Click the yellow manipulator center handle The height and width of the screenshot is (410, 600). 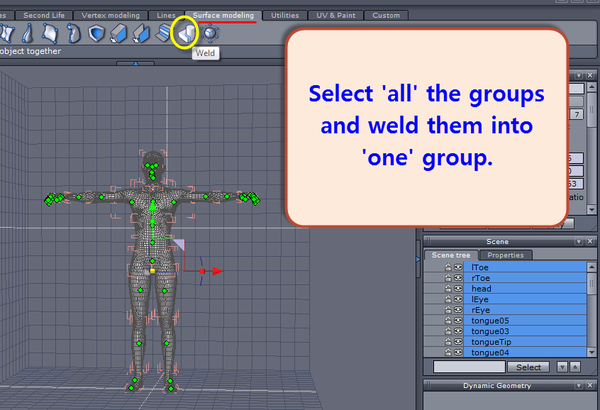coord(152,271)
